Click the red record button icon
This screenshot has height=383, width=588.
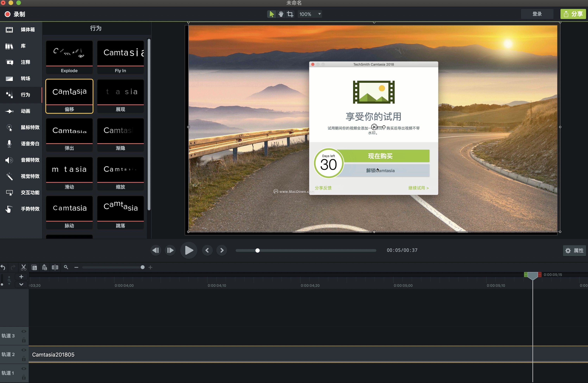pos(7,14)
